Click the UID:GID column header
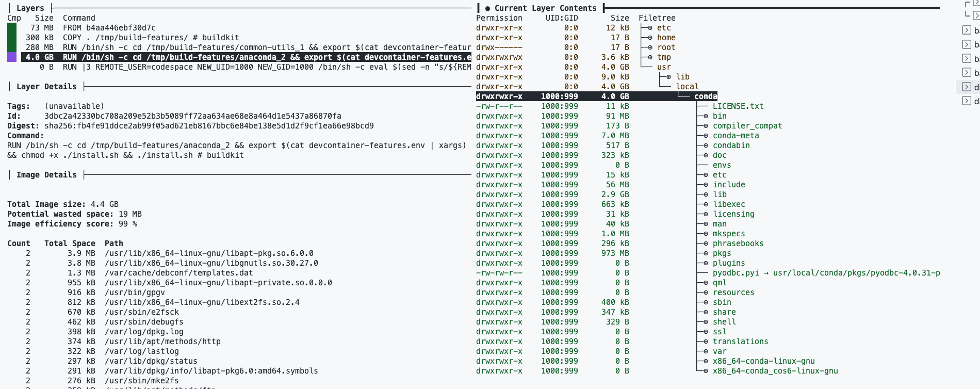Screen dimensions: 980x389 (562, 18)
